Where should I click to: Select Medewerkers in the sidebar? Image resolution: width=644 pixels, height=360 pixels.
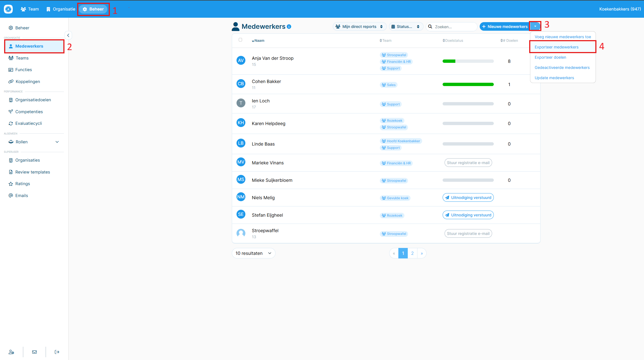tap(34, 46)
